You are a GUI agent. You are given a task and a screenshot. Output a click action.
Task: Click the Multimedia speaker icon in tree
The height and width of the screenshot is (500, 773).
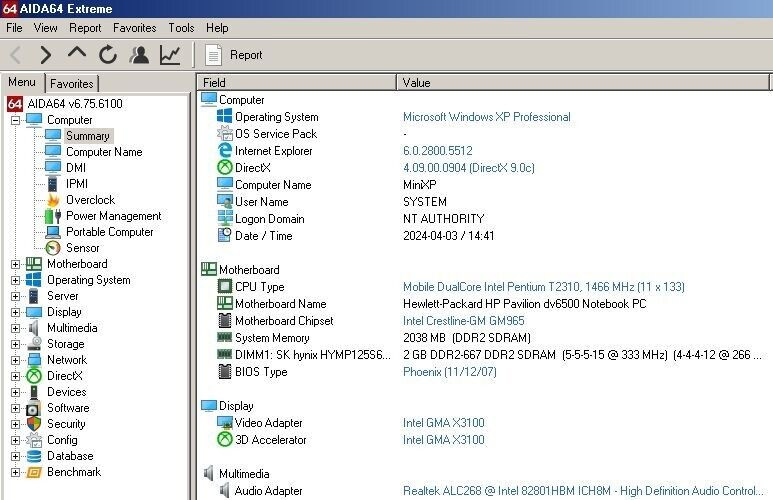pos(34,328)
